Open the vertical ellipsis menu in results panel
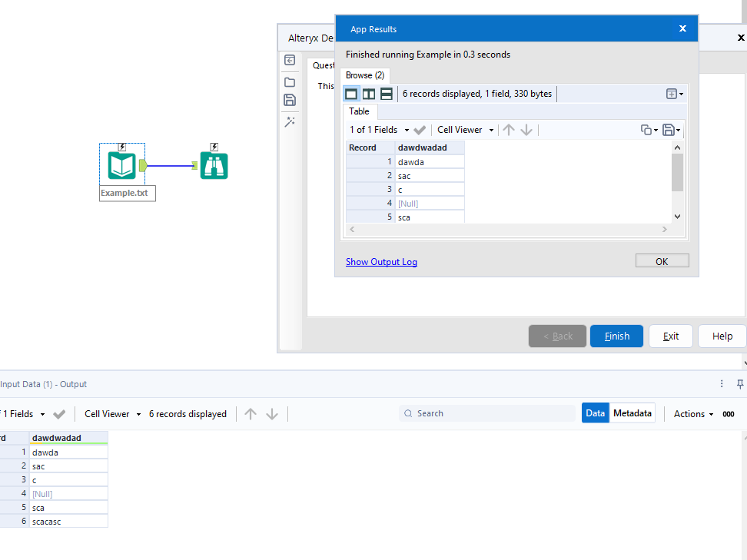 pos(722,384)
